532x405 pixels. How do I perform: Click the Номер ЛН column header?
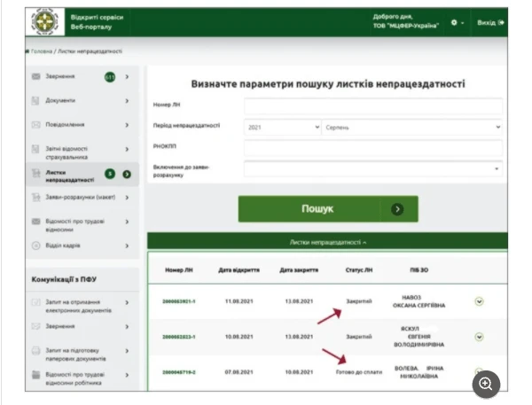coord(179,270)
